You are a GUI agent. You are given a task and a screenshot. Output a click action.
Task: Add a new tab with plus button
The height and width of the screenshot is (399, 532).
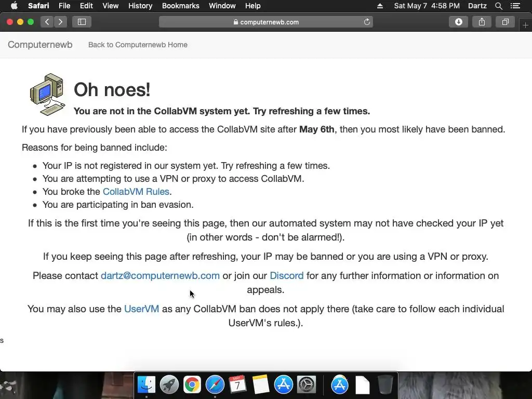pos(525,25)
